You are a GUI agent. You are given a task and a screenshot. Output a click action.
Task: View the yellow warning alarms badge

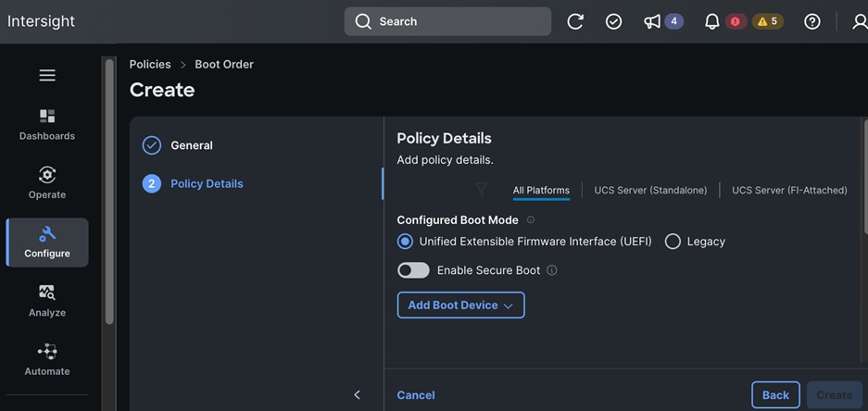tap(768, 21)
